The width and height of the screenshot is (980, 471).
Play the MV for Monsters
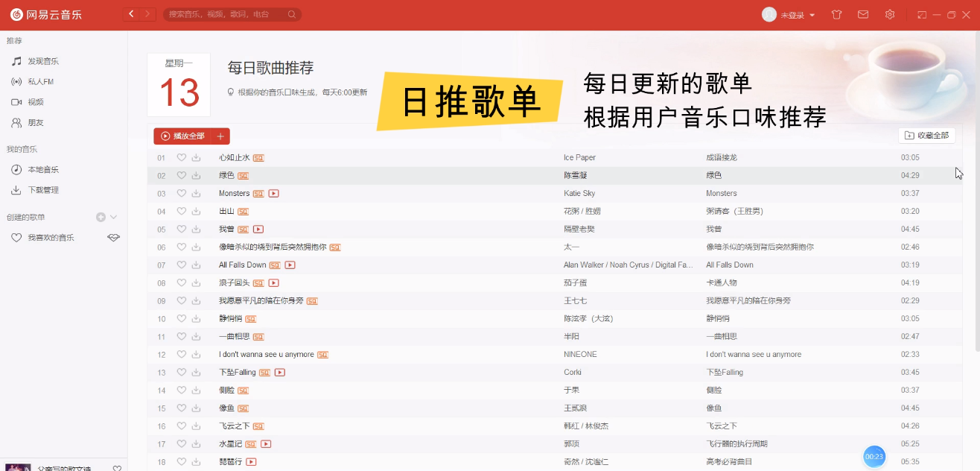[x=273, y=193]
